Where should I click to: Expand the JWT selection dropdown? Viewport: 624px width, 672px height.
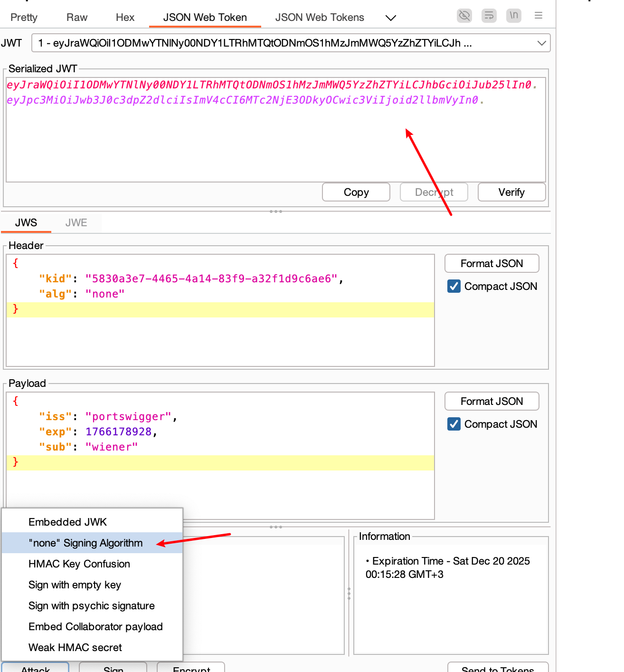click(x=541, y=43)
